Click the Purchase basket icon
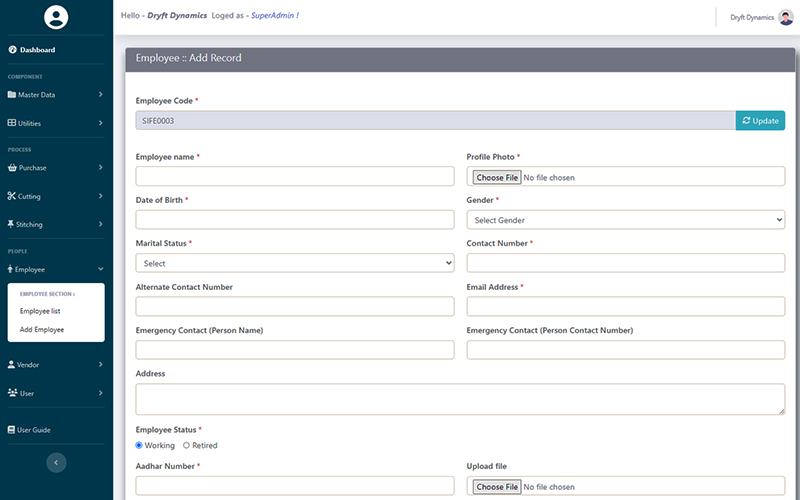Screen dimensions: 800x500 pyautogui.click(x=12, y=168)
